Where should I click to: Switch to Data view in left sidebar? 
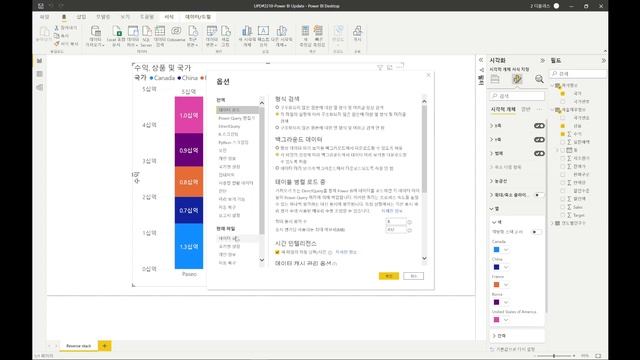point(40,74)
